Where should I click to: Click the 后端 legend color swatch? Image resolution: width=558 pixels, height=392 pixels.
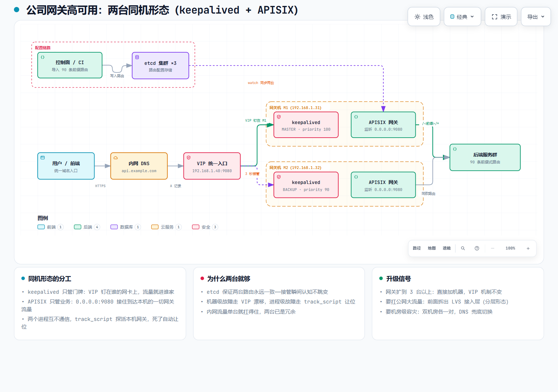click(x=77, y=227)
